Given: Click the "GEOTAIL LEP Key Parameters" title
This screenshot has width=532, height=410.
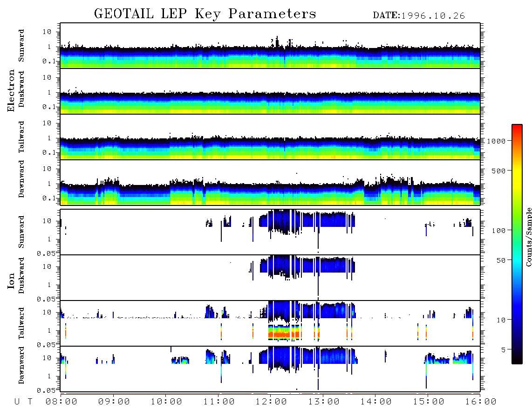Looking at the screenshot, I should (205, 14).
